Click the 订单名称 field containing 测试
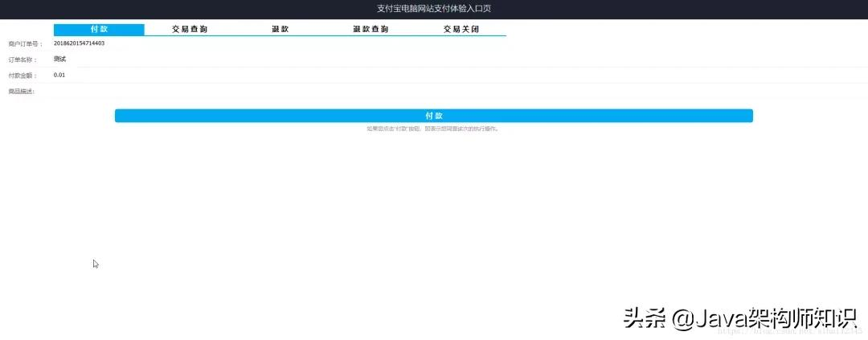This screenshot has height=340, width=868. (460, 59)
